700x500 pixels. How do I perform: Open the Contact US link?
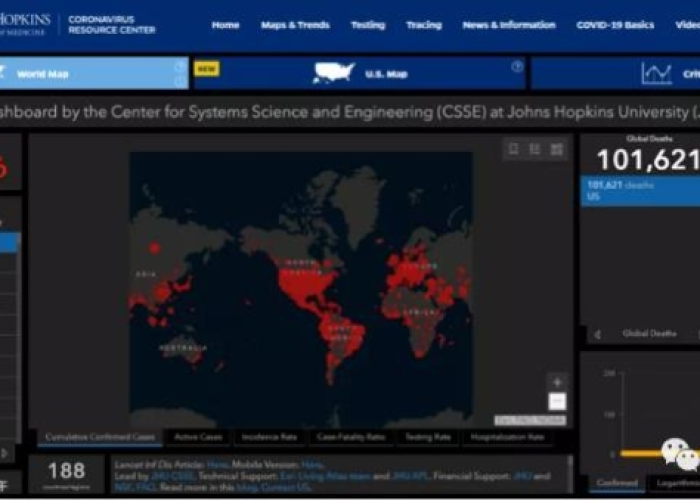tap(286, 487)
